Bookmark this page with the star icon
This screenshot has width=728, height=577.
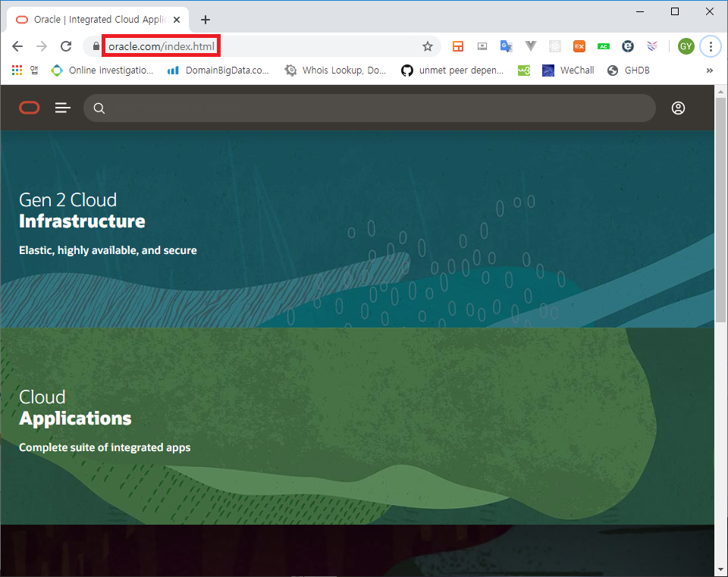[428, 46]
